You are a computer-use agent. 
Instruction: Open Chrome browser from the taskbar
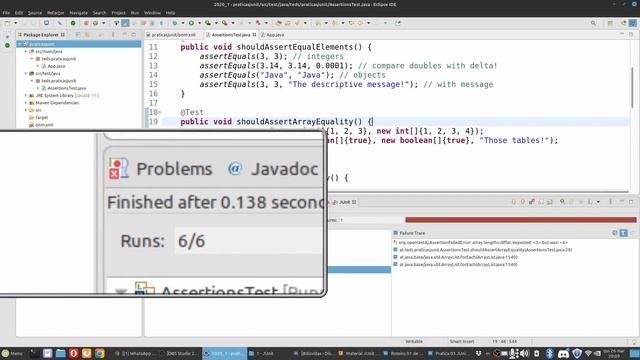[x=100, y=353]
